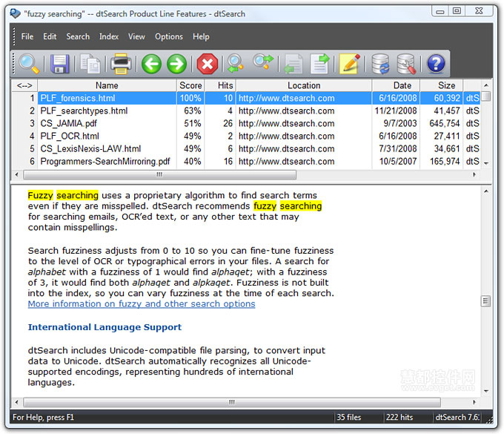Screen dimensions: 504x434
Task: Click the red Stop icon
Action: 208,64
